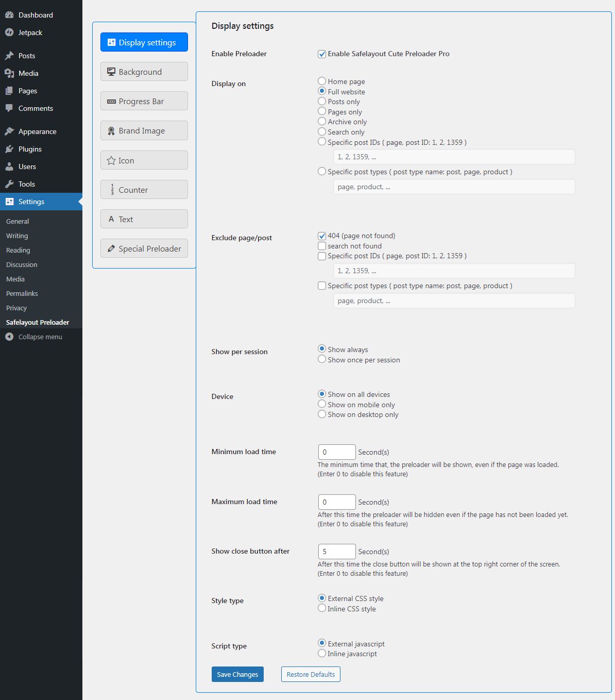Check exclude Specific post IDs checkbox
The image size is (615, 700).
322,256
